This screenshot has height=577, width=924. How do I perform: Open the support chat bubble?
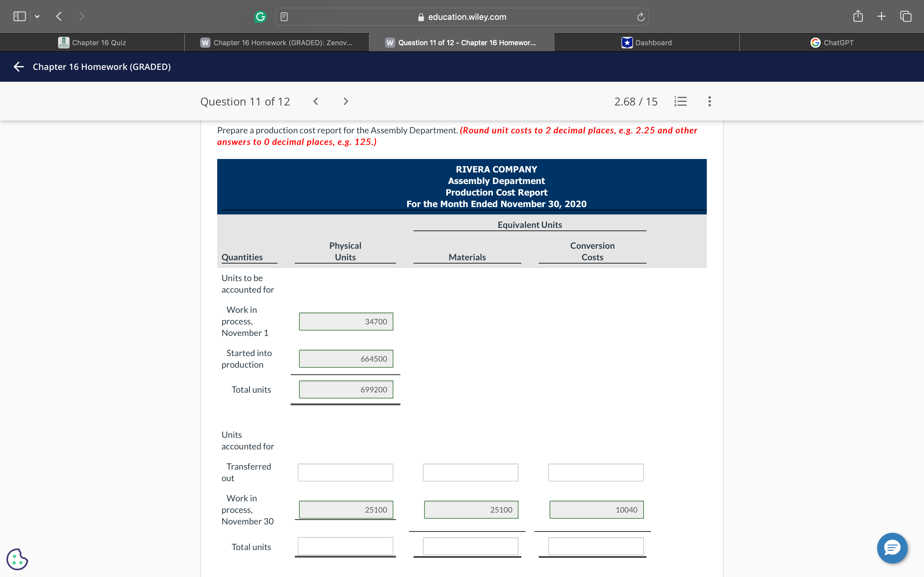pyautogui.click(x=892, y=548)
